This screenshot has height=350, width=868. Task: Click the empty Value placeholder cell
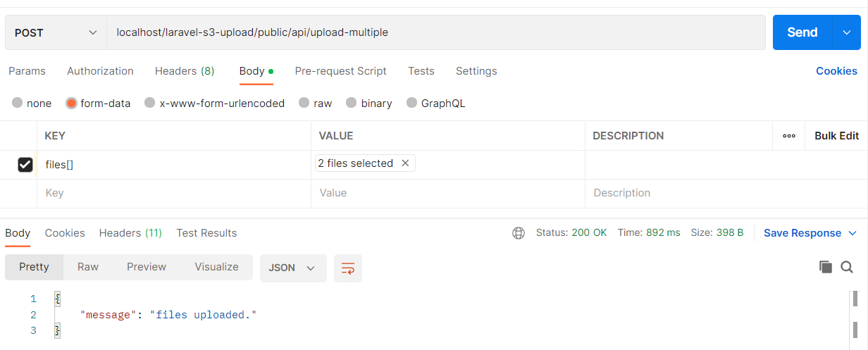tap(448, 193)
